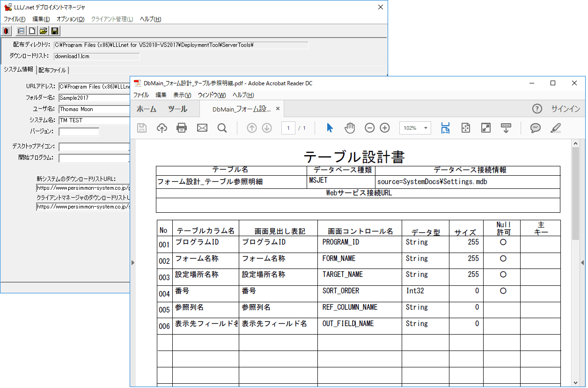Open Acrobat ファイル menu
This screenshot has width=588, height=388.
(x=141, y=95)
